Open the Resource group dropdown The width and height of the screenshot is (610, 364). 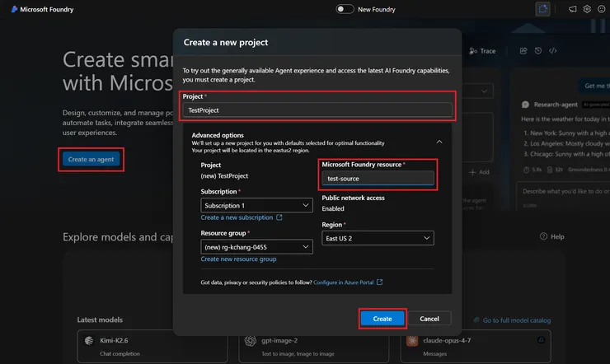pos(256,247)
